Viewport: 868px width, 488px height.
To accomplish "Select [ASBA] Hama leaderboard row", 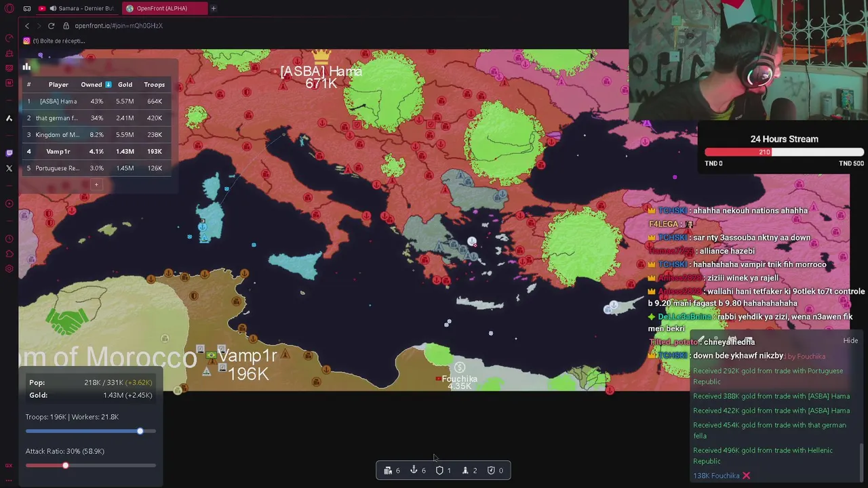I will click(96, 101).
